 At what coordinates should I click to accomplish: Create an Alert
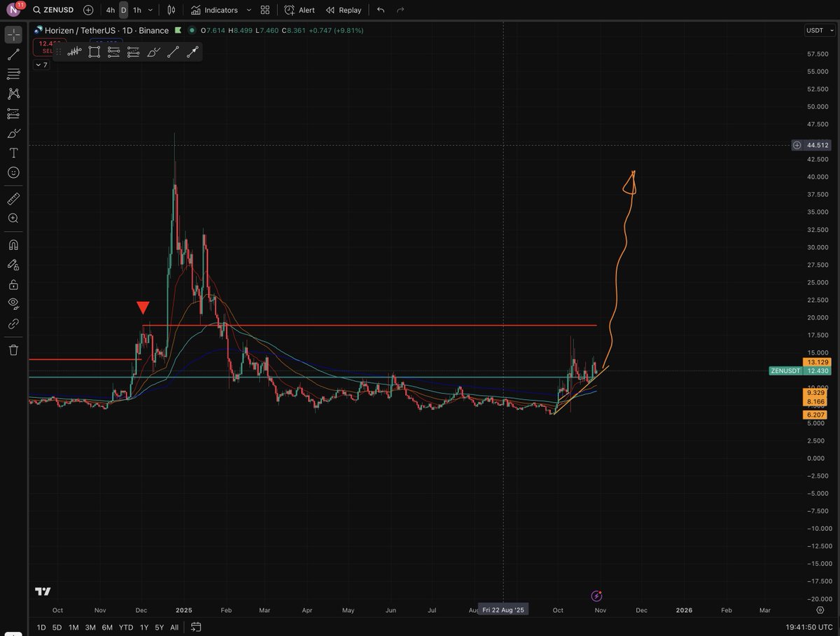coord(300,10)
